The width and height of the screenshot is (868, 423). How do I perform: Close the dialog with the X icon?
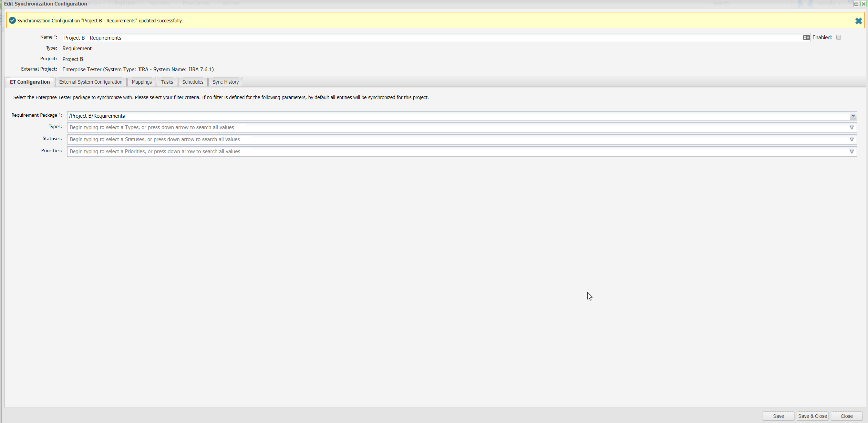pyautogui.click(x=864, y=4)
